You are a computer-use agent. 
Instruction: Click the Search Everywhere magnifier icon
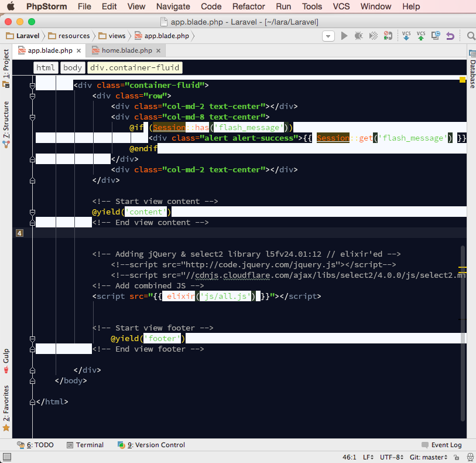[x=471, y=36]
